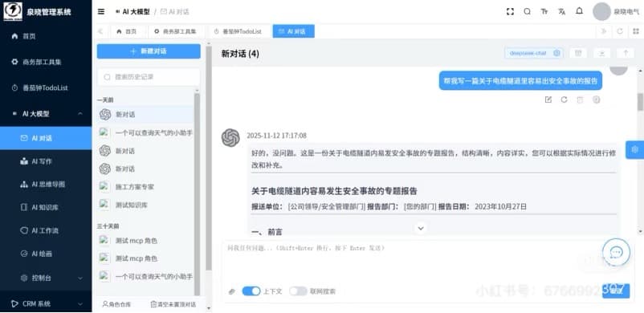Open the notifications bell
The image size is (644, 313).
[x=579, y=11]
